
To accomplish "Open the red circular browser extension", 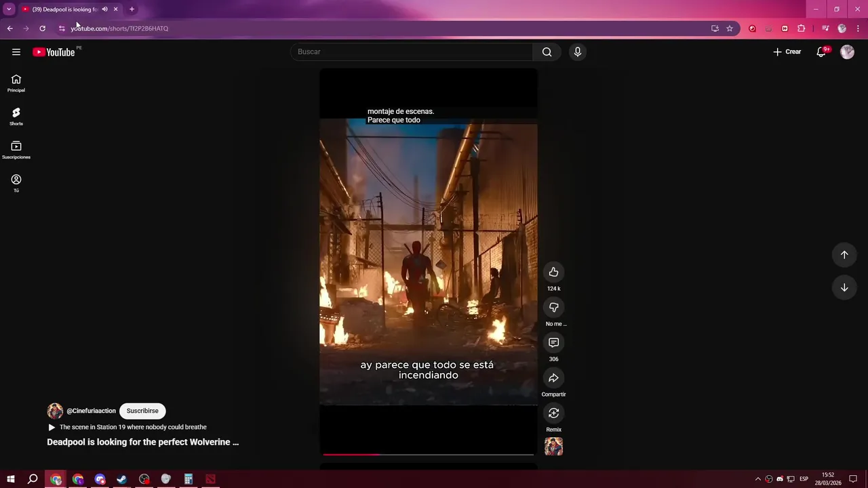I will (752, 28).
